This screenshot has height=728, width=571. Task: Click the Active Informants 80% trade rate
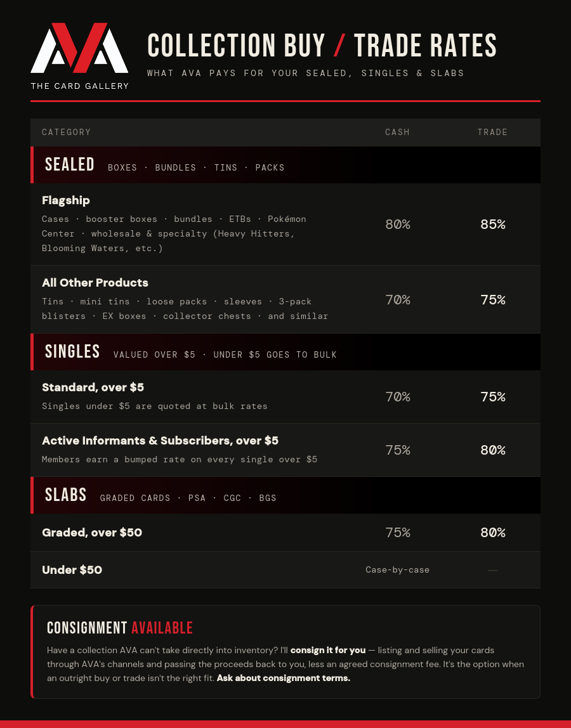pyautogui.click(x=493, y=450)
